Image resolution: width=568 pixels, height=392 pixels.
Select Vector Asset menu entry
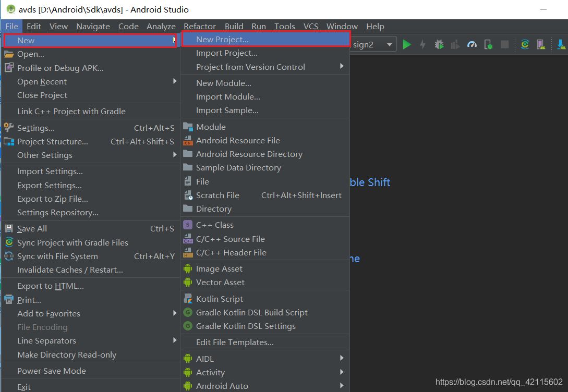tap(265, 283)
